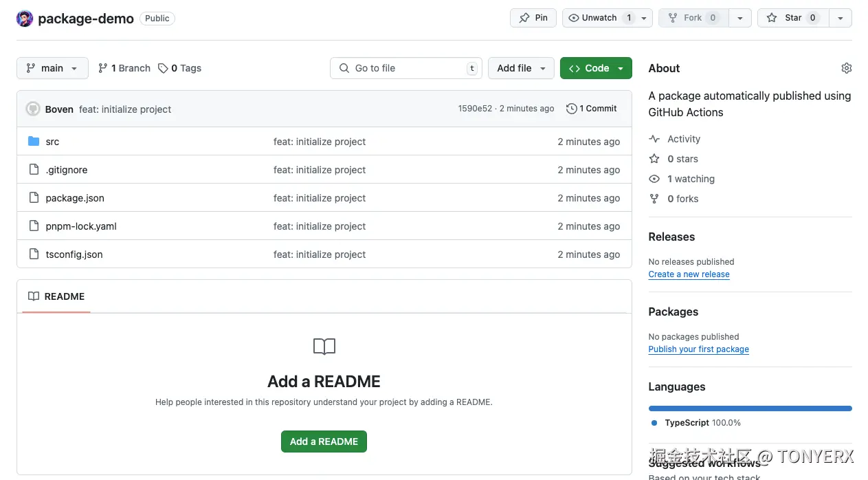Select the README tab
Viewport: 868px width, 480px height.
point(56,296)
